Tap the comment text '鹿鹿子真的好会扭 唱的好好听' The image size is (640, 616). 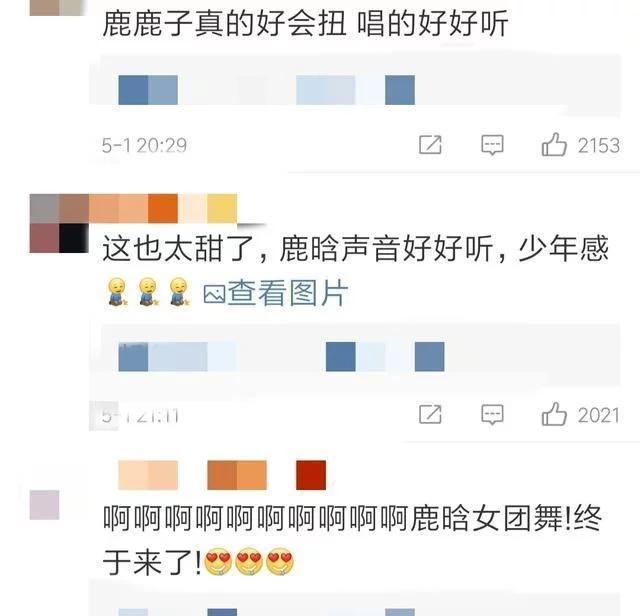[x=305, y=23]
